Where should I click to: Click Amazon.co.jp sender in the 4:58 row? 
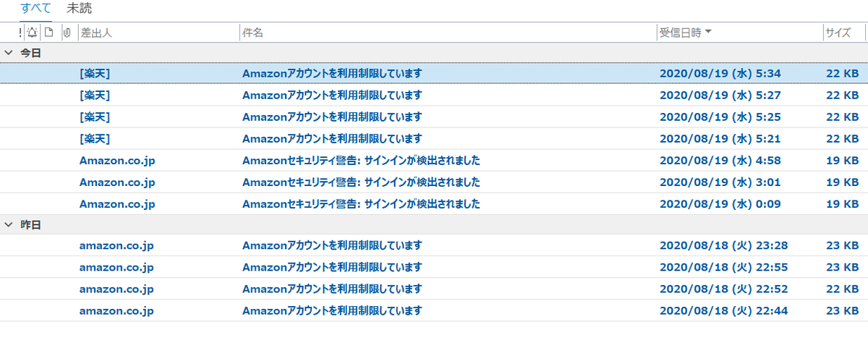click(x=117, y=161)
